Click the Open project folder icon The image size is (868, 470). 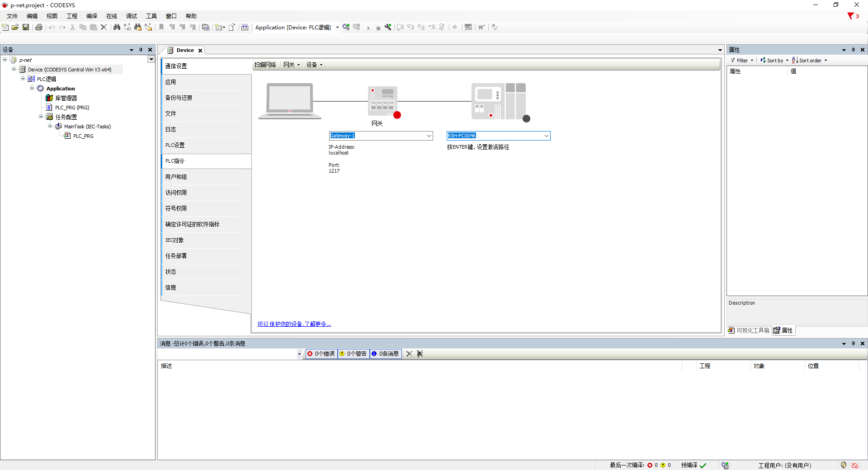[x=15, y=27]
